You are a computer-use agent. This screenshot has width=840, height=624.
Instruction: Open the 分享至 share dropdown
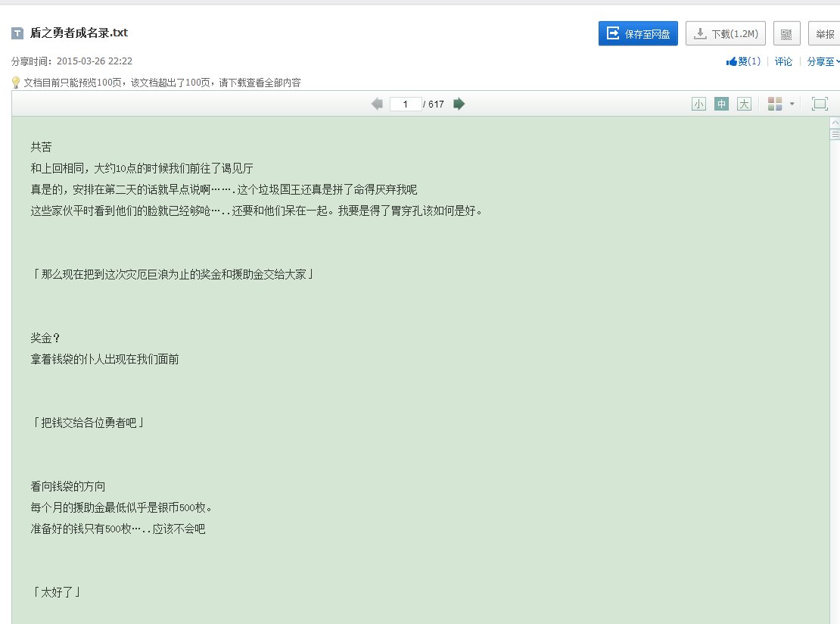pyautogui.click(x=824, y=61)
